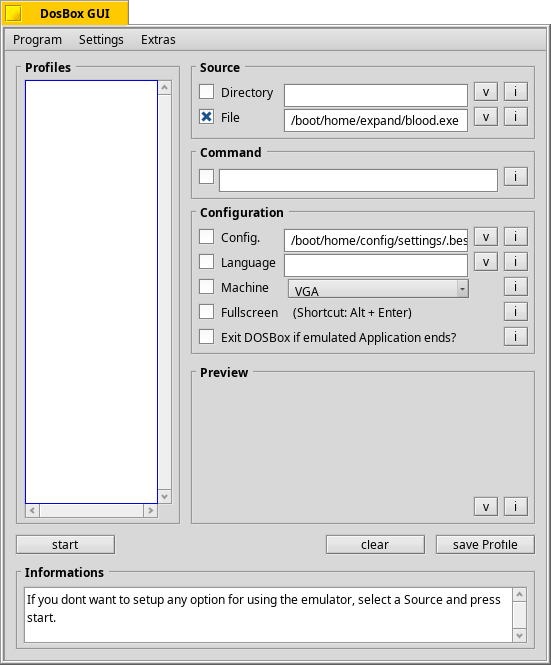Viewport: 551px width, 665px height.
Task: Click the Preview browse 'v' button
Action: click(486, 506)
